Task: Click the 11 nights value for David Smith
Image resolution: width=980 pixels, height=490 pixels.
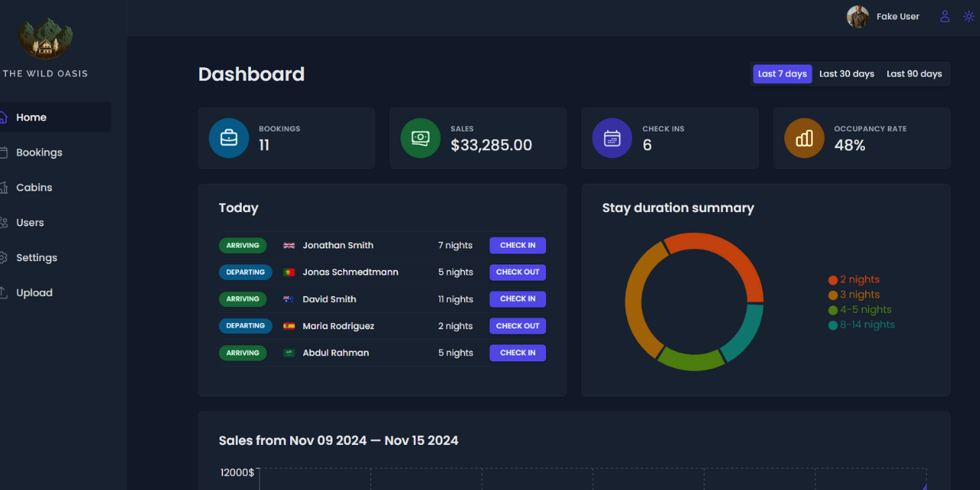Action: [456, 299]
